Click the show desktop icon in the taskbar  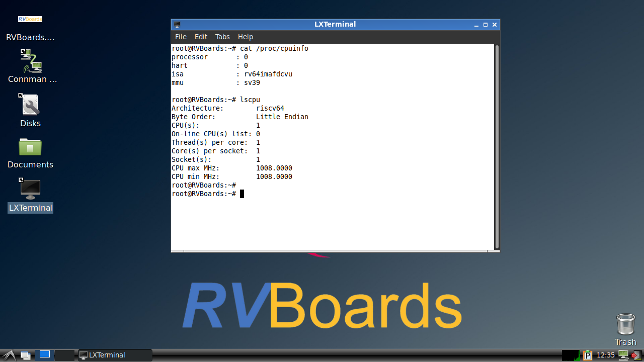tap(26, 355)
